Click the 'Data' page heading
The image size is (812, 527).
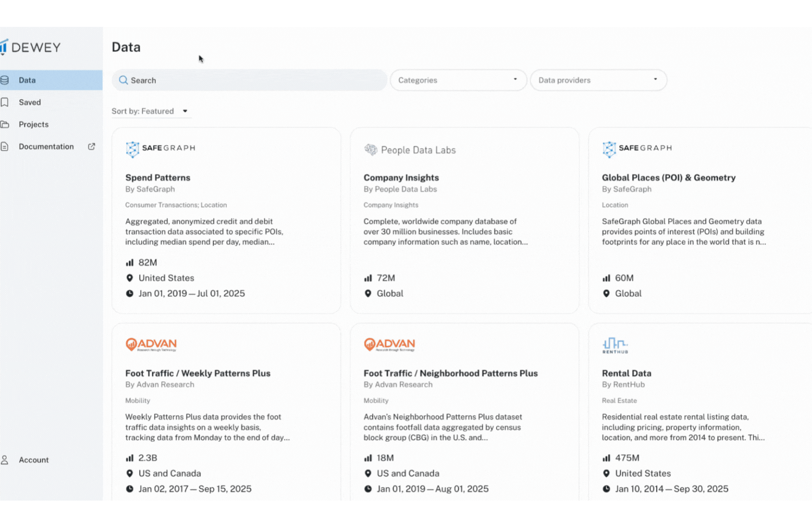[x=126, y=47]
